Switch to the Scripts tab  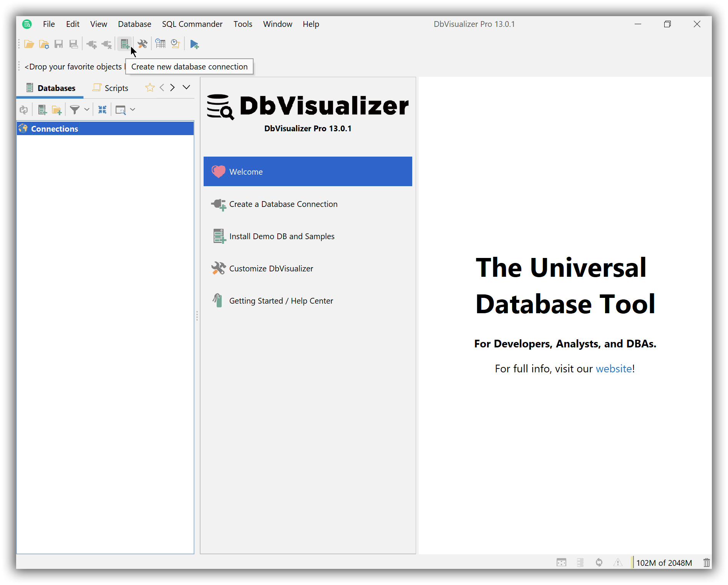[x=111, y=88]
